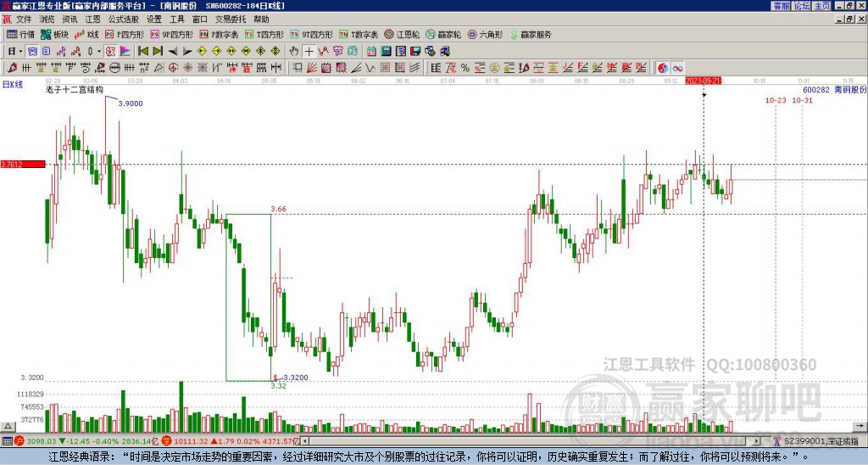Click the 600282 南钢股份 stock label

click(x=835, y=89)
